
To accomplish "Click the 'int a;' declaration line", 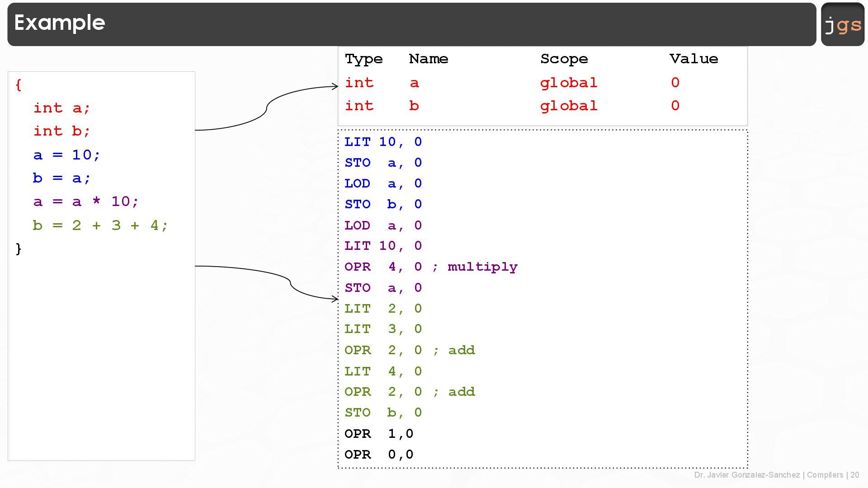I will (62, 108).
